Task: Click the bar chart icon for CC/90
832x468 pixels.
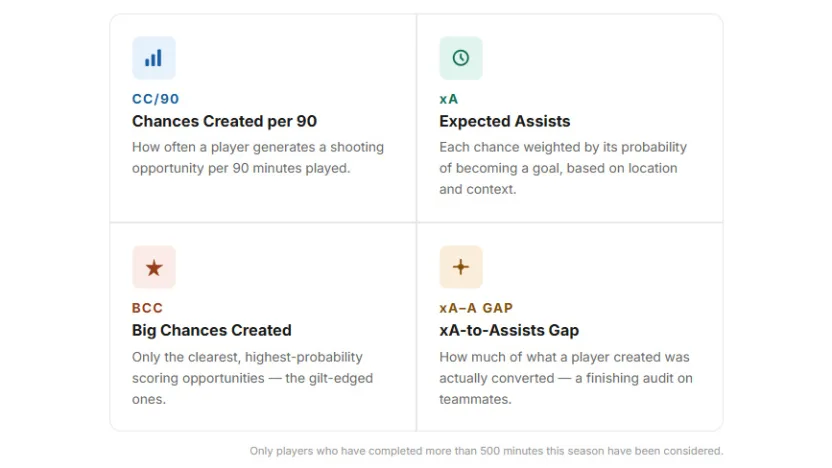Action: (153, 58)
